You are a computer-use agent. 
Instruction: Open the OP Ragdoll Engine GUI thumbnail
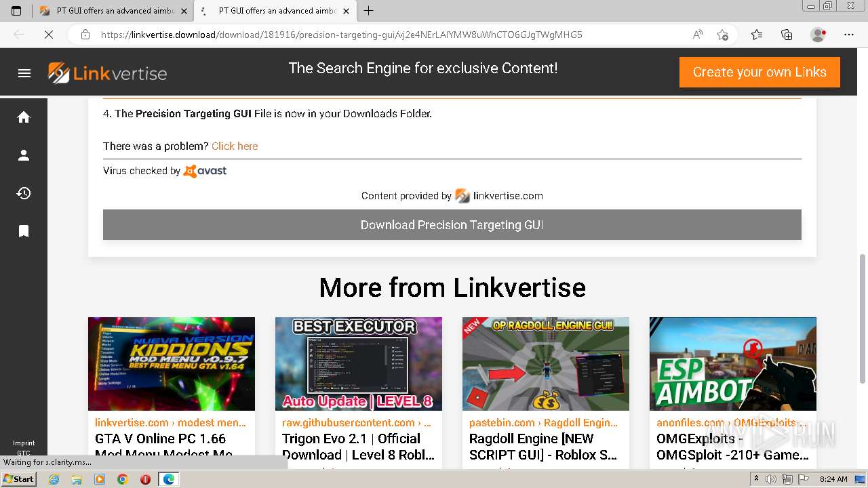[546, 364]
